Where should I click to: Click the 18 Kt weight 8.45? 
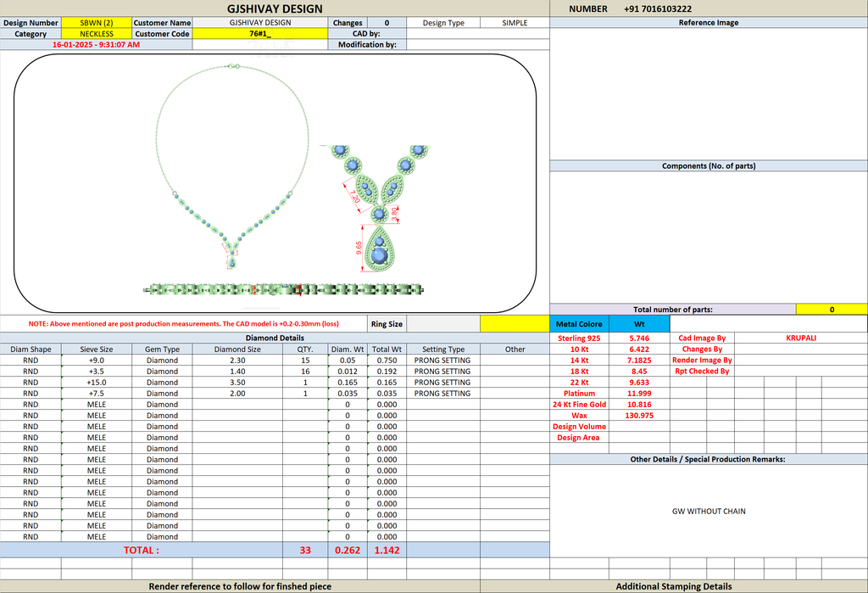pos(639,372)
